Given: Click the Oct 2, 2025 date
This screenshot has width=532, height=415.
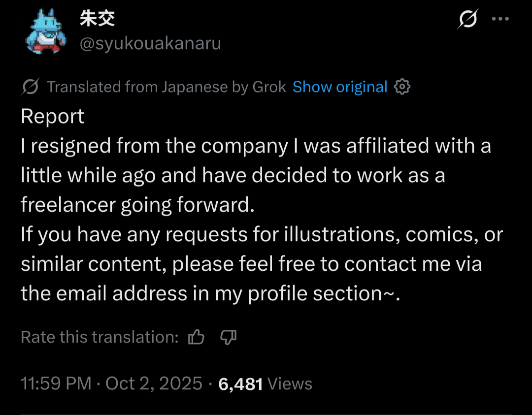Looking at the screenshot, I should coord(154,383).
